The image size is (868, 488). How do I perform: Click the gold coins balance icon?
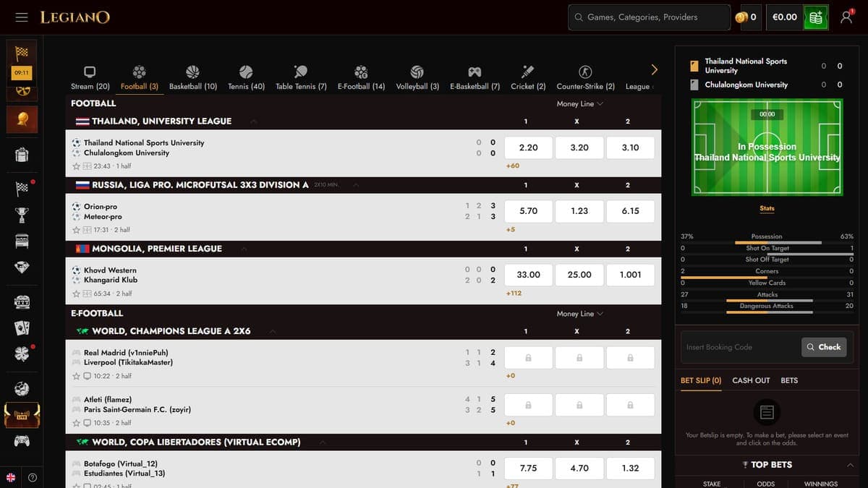741,17
